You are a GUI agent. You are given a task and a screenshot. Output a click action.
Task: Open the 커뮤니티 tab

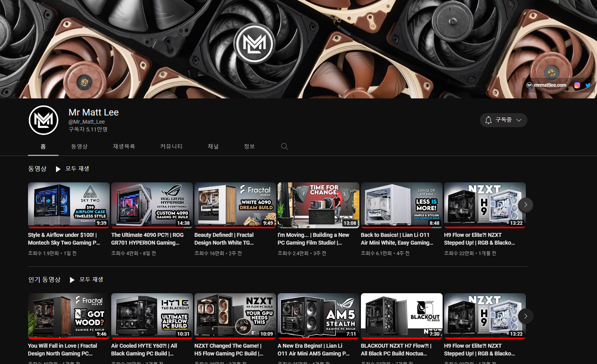pos(172,147)
